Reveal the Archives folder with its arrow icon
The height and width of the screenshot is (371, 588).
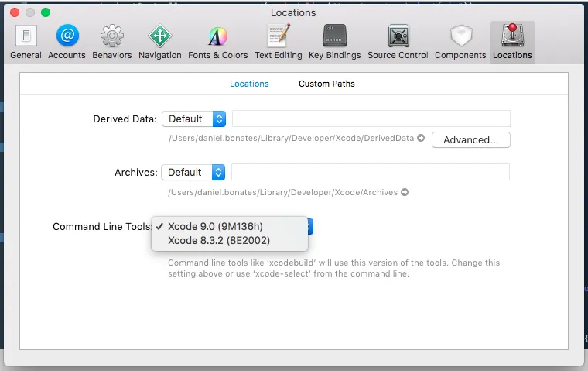click(x=405, y=192)
